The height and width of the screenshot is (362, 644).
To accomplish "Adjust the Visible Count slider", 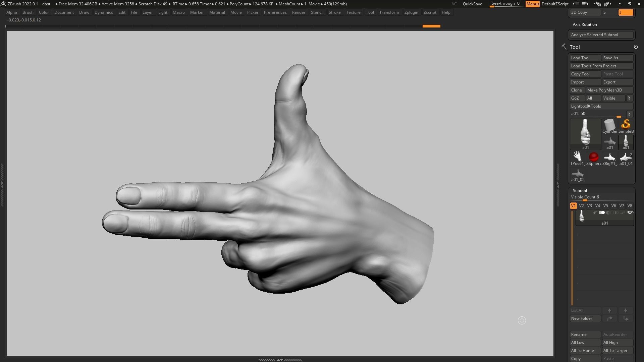I will coord(601,198).
